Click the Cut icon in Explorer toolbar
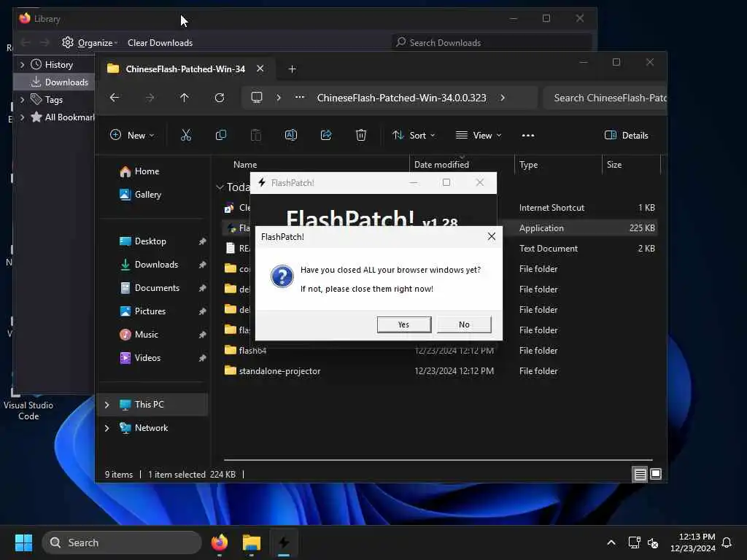The height and width of the screenshot is (560, 747). (186, 135)
